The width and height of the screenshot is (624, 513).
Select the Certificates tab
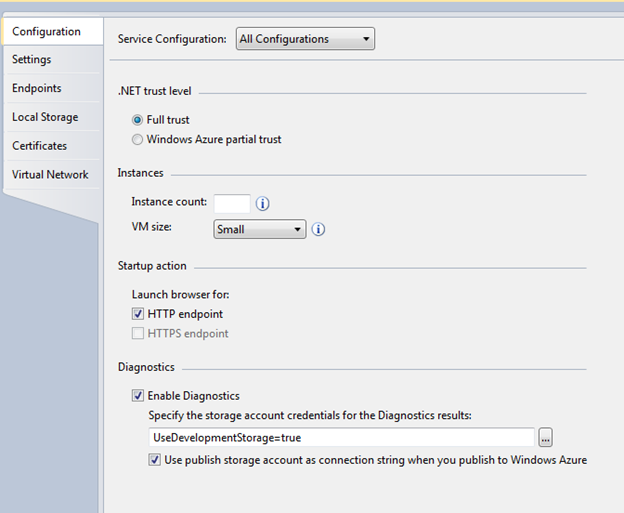click(40, 146)
